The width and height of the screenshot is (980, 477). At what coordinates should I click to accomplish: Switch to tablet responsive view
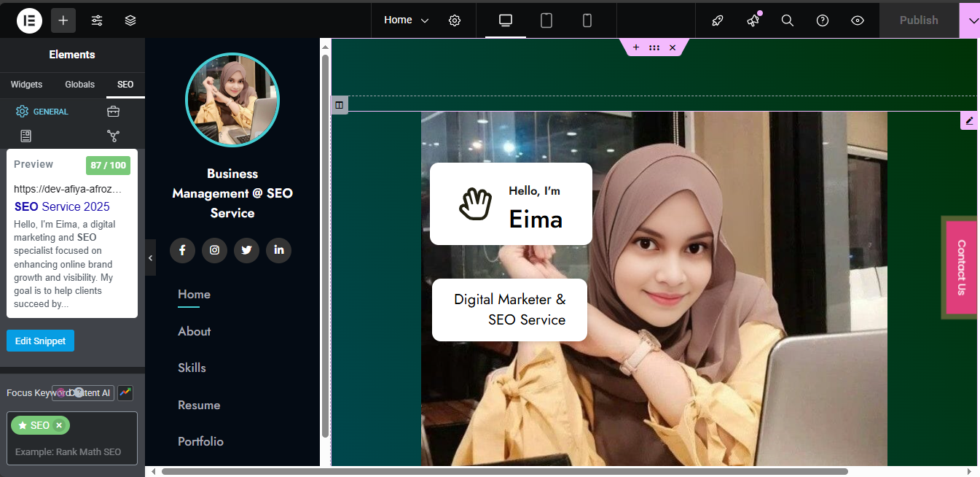point(546,20)
